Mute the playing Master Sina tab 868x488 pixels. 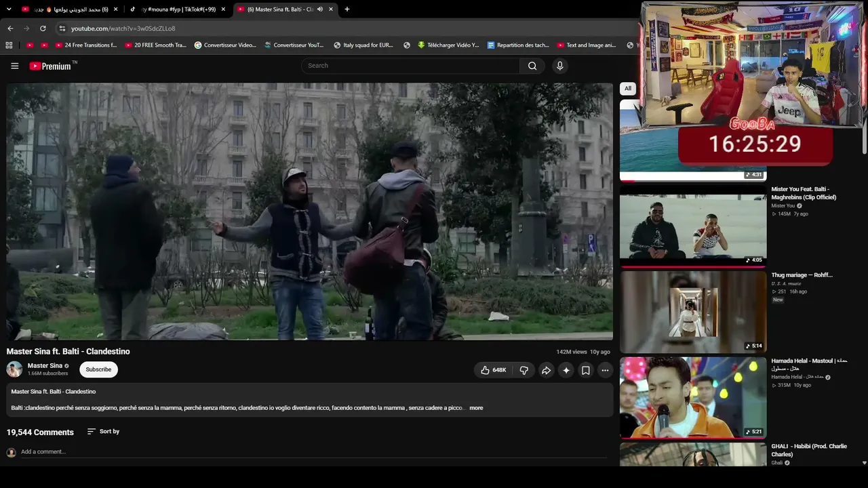coord(320,9)
